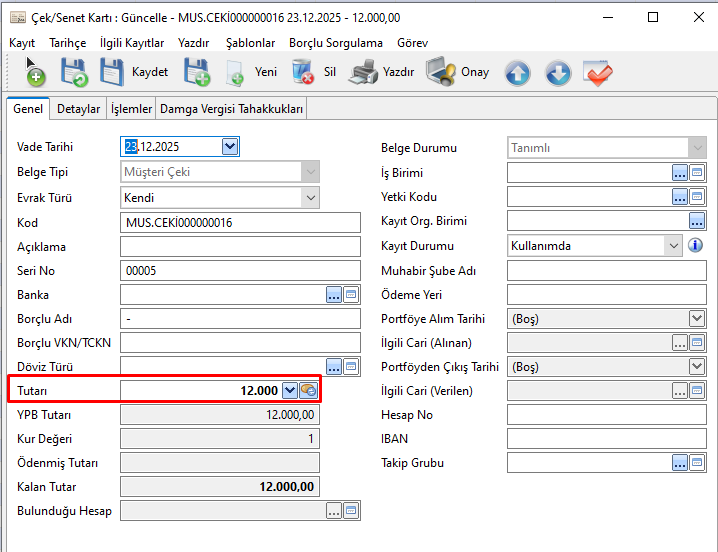Expand the Kayıt Durumu dropdown
This screenshot has height=552, width=718.
[x=673, y=245]
